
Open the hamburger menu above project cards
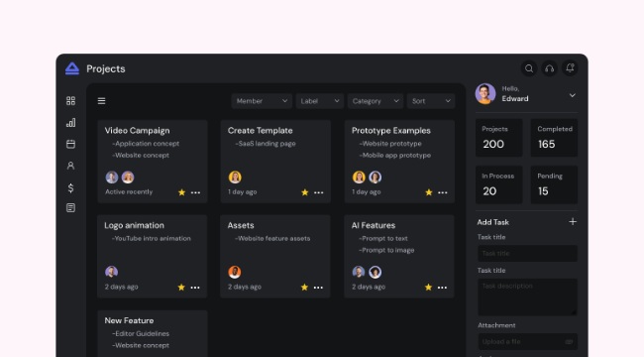(101, 101)
